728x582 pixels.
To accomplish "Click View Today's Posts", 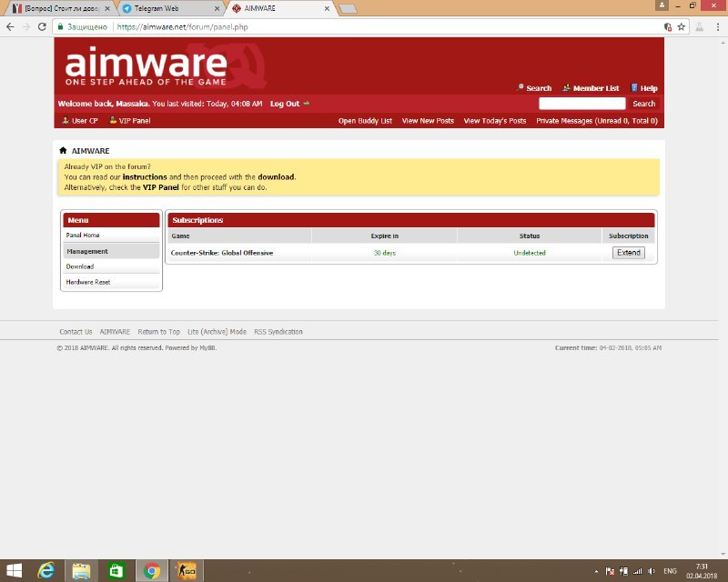I will 495,121.
